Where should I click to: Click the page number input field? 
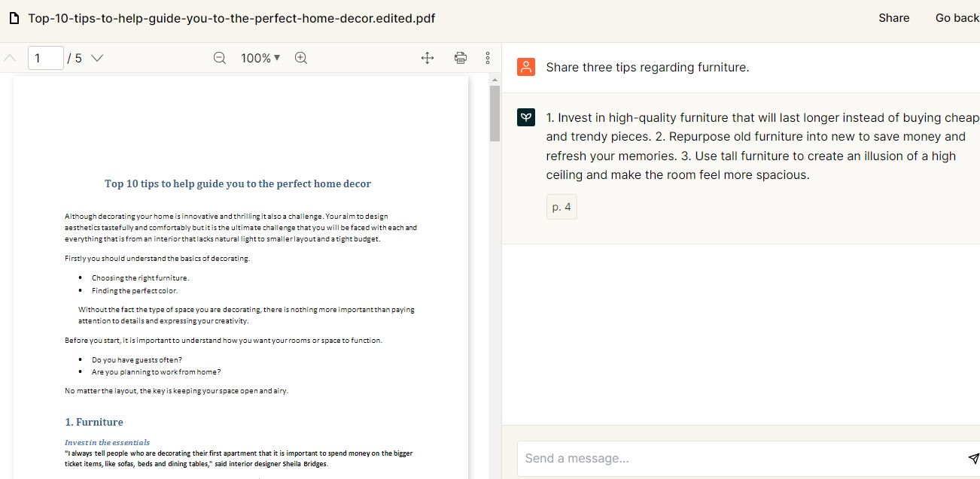[x=45, y=58]
